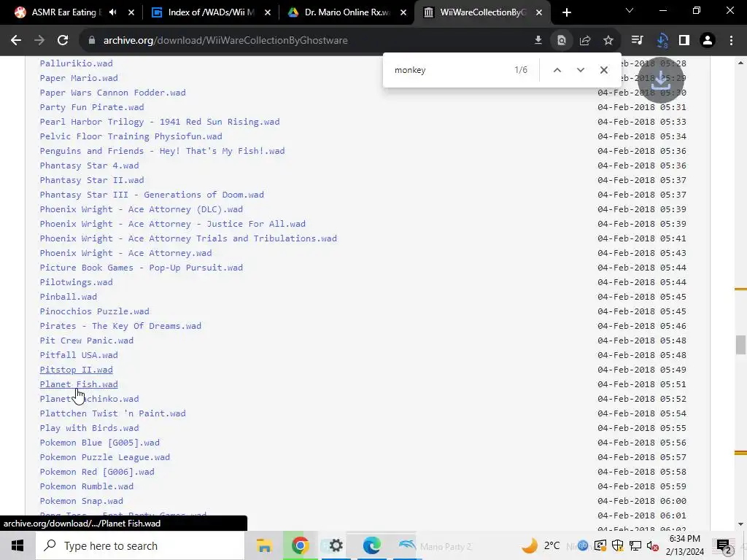Switch to Index of /WADs/Wii tab
The image size is (747, 560).
(x=211, y=12)
